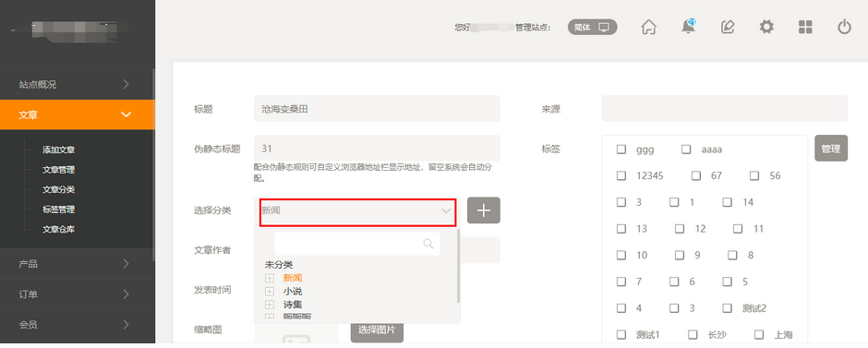This screenshot has height=348, width=868.
Task: Open the home icon in header
Action: coord(649,27)
